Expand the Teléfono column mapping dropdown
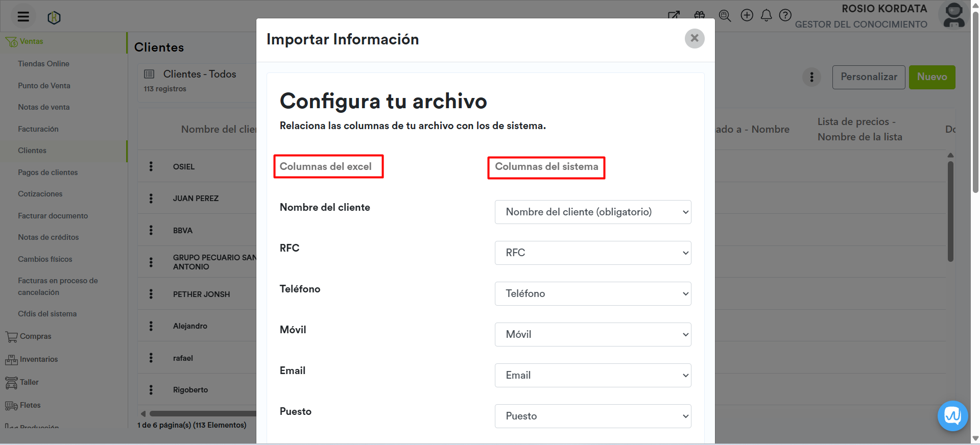This screenshot has width=980, height=445. click(x=592, y=293)
